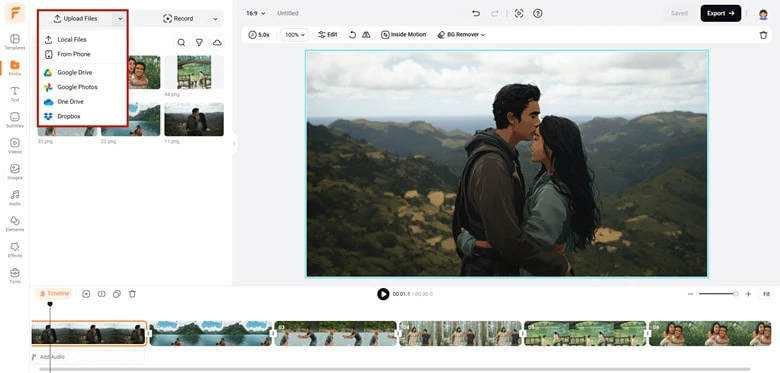Click the BG Remover button
This screenshot has width=780, height=373.
pos(458,35)
